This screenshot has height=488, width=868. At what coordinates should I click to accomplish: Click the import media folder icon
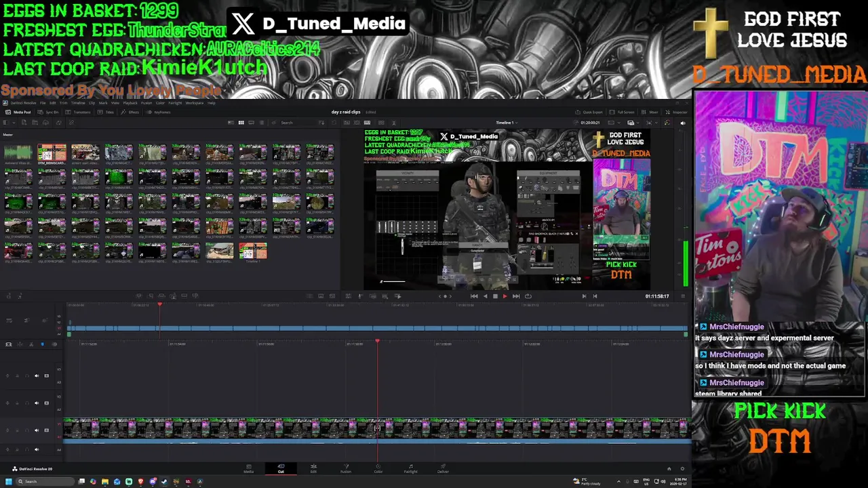35,122
